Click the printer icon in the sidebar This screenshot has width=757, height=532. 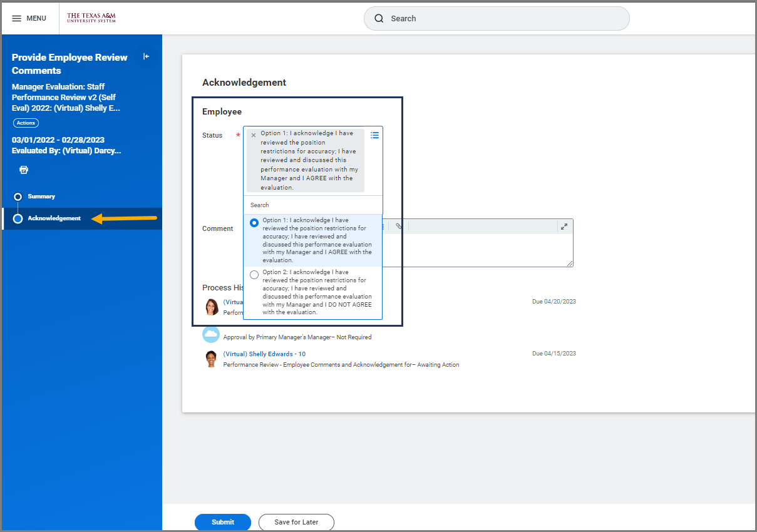point(23,170)
